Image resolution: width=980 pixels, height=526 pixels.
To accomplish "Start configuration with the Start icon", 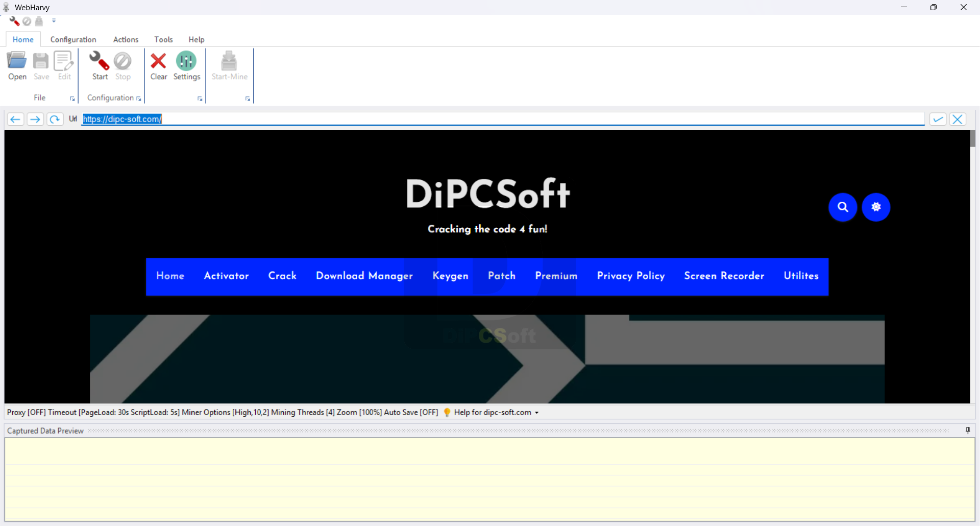I will click(100, 66).
